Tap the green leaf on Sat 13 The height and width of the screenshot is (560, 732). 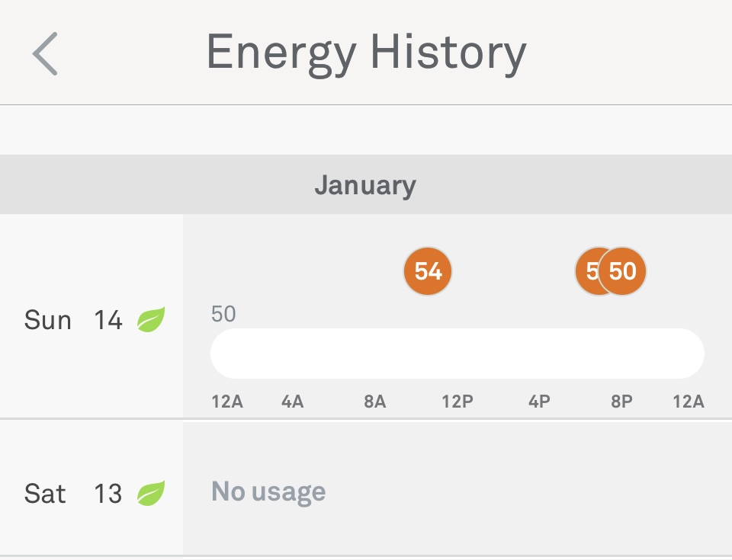pyautogui.click(x=151, y=494)
